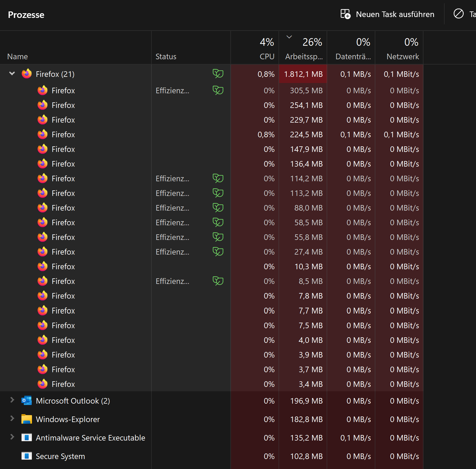
Task: Click the Windows-Explorer folder icon
Action: tap(27, 419)
